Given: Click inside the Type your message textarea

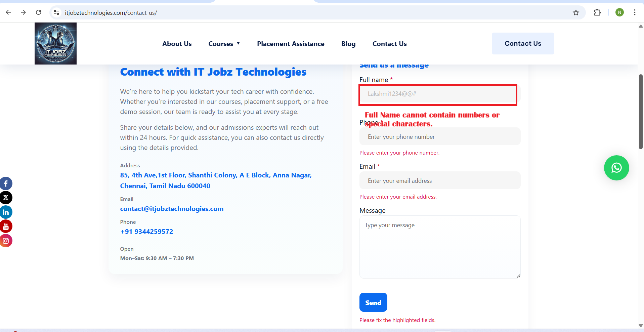Looking at the screenshot, I should point(440,247).
